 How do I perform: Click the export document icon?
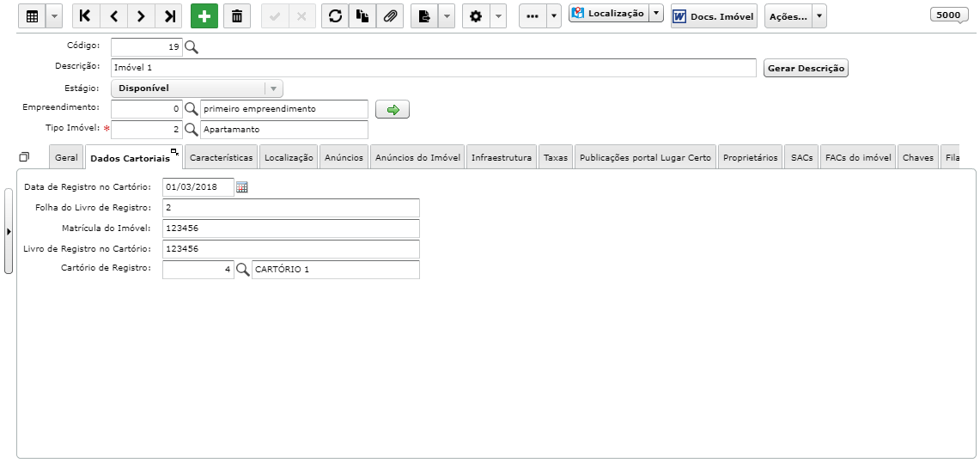pos(424,16)
